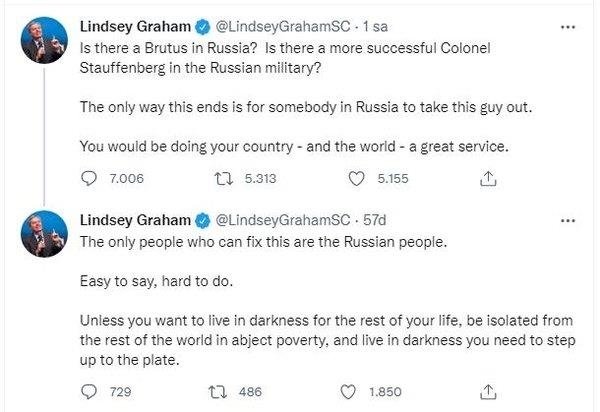The width and height of the screenshot is (600, 412).
Task: Open tweet text 'Easy to say, hard to do.'
Action: coord(157,282)
